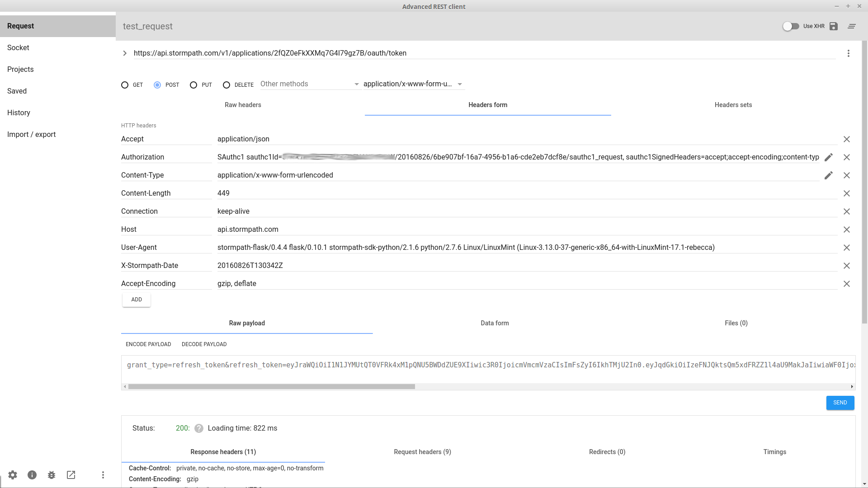Remove the Accept-Encoding header
Viewport: 868px width, 488px height.
tap(847, 284)
